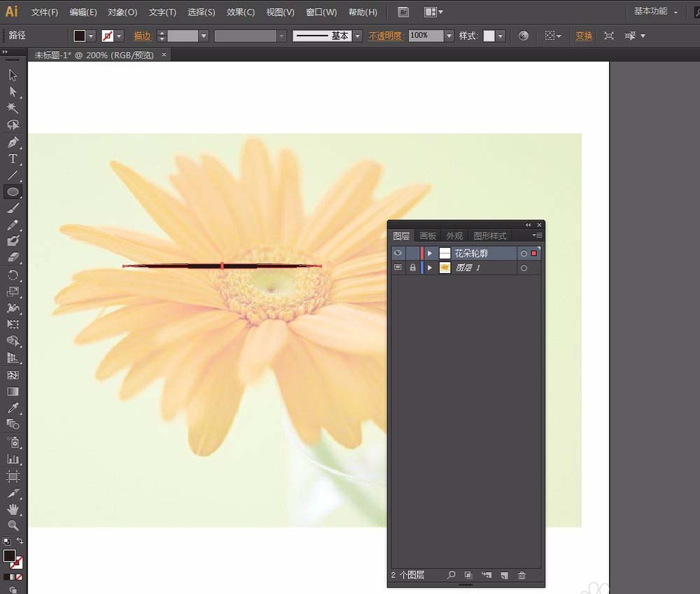Select the Slice tool

(13, 493)
